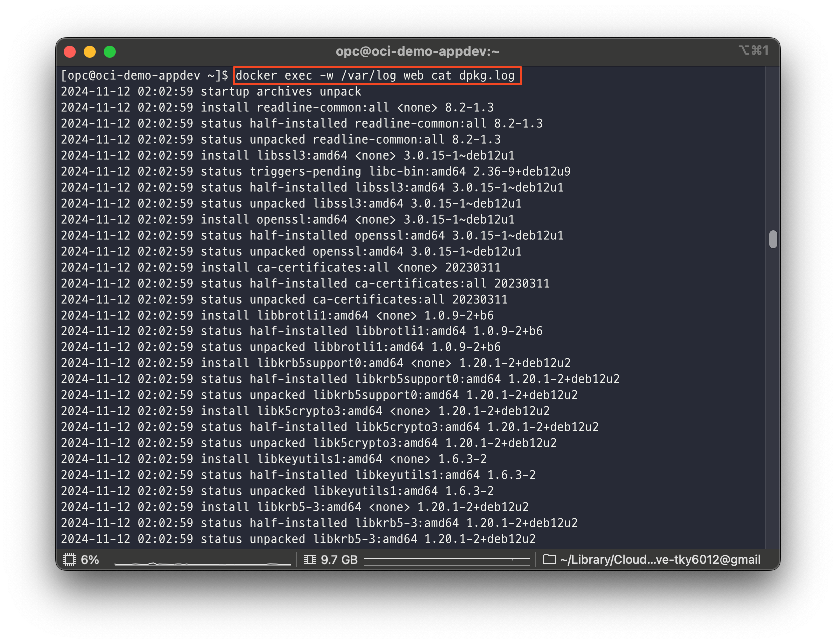Click the line 'install libkrb5-3:amd64 <none>'
Image resolution: width=836 pixels, height=644 pixels.
295,507
